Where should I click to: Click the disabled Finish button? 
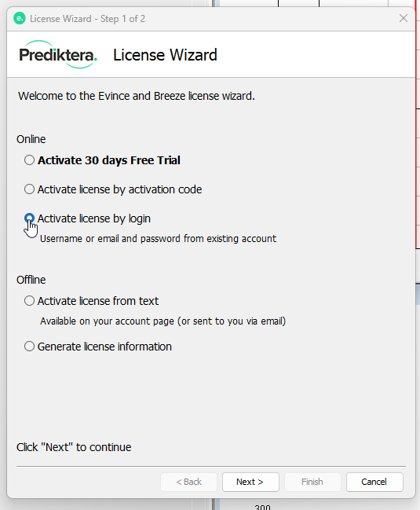point(312,482)
